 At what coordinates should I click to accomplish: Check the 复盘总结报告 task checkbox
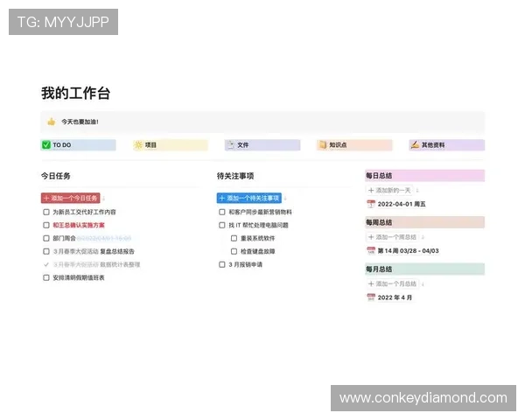click(x=46, y=251)
